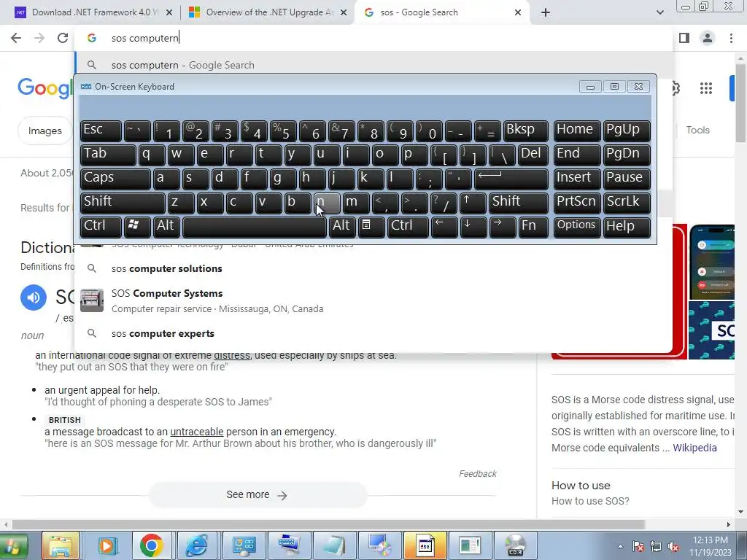747x560 pixels.
Task: Expand 'See more' dictionary definitions
Action: (258, 495)
